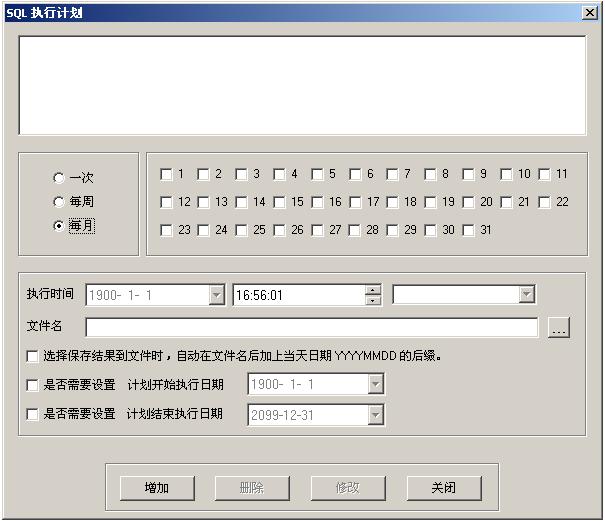Tick day 14 checkbox

click(241, 202)
